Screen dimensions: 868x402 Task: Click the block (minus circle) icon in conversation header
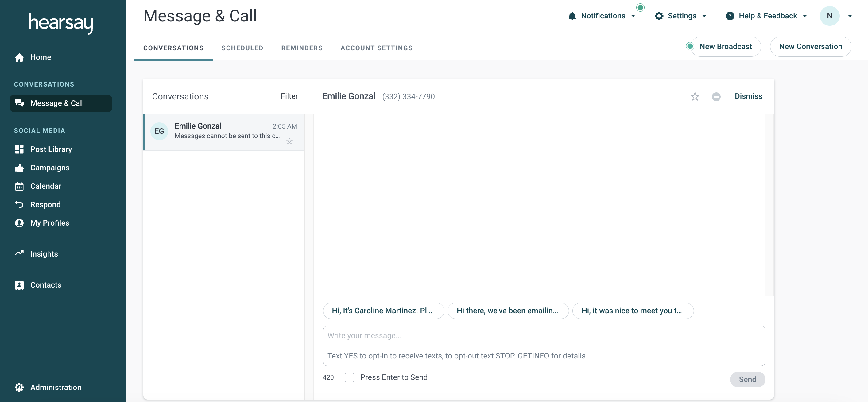click(x=716, y=97)
